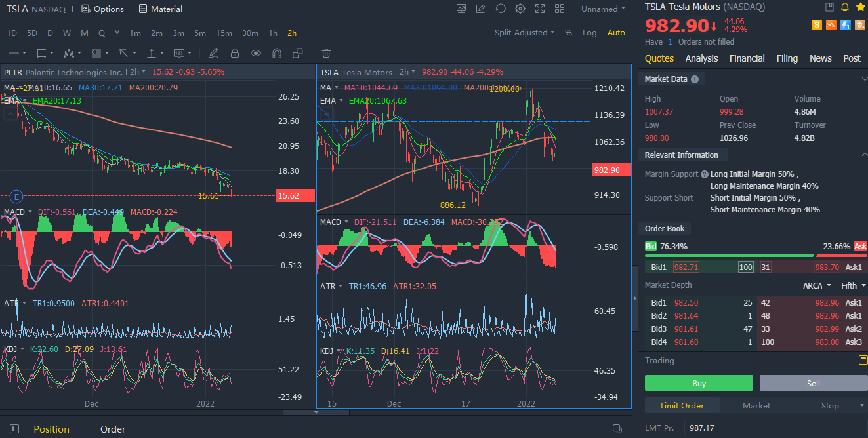
Task: Click the green Buy button
Action: pos(699,383)
